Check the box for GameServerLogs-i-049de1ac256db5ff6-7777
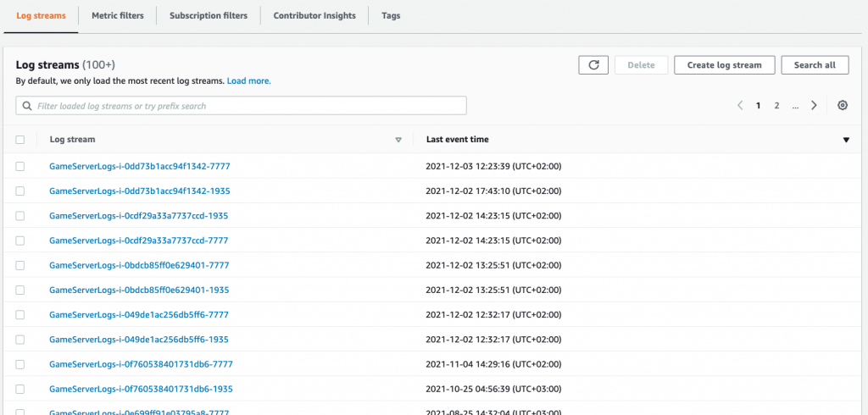The width and height of the screenshot is (868, 415). (20, 315)
